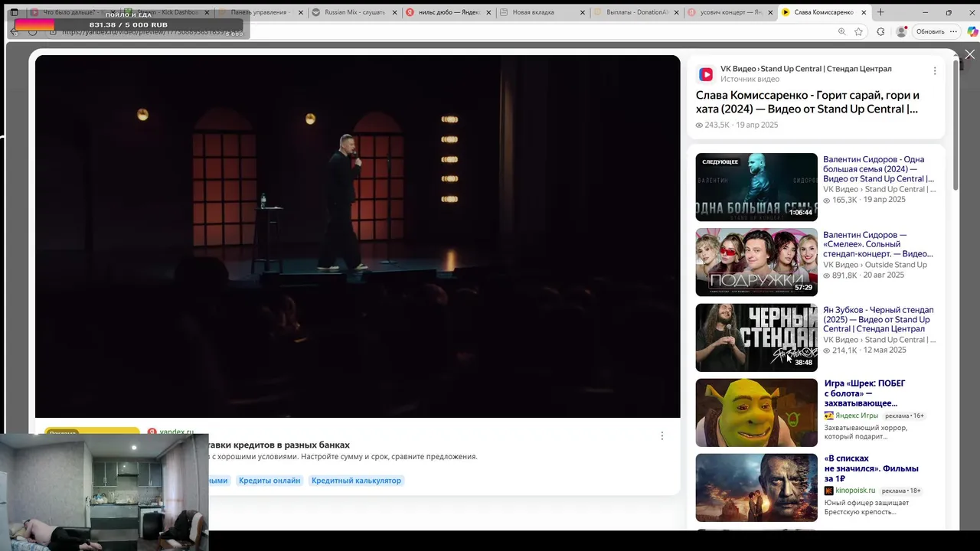This screenshot has width=980, height=551.
Task: Click the 214,1K · 12 мая 2025 text
Action: point(869,350)
